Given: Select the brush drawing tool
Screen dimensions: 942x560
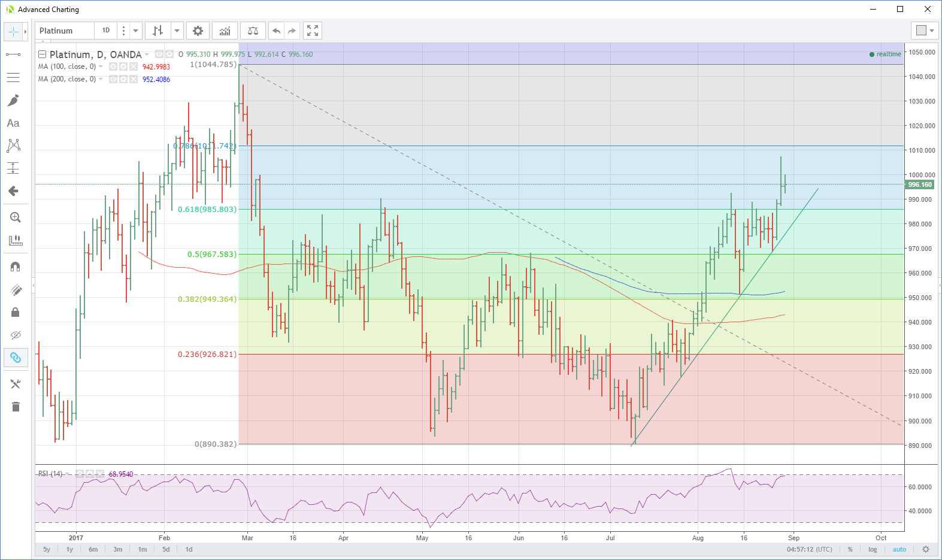Looking at the screenshot, I should coord(13,100).
